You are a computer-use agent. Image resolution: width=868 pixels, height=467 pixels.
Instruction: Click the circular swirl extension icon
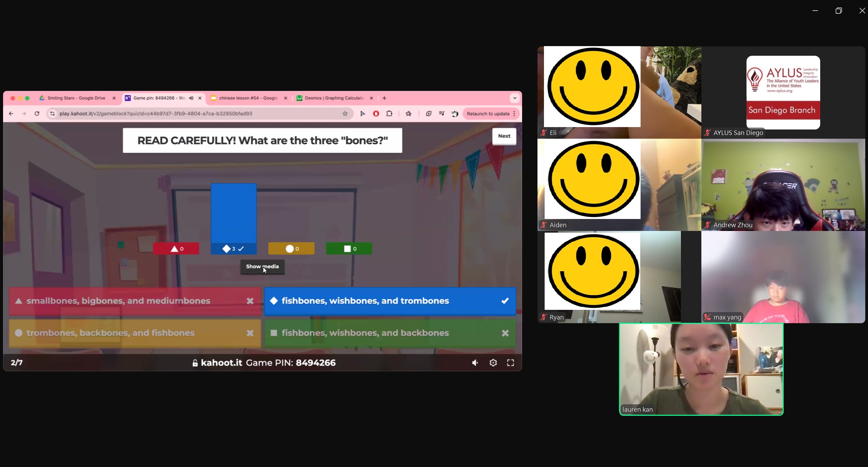(429, 114)
